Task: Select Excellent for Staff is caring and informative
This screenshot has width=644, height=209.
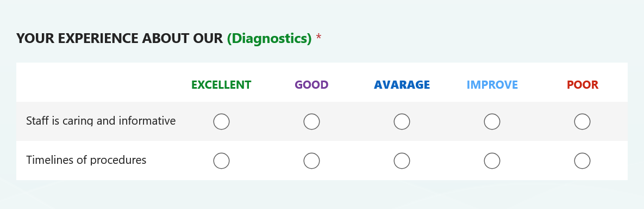Action: tap(221, 122)
